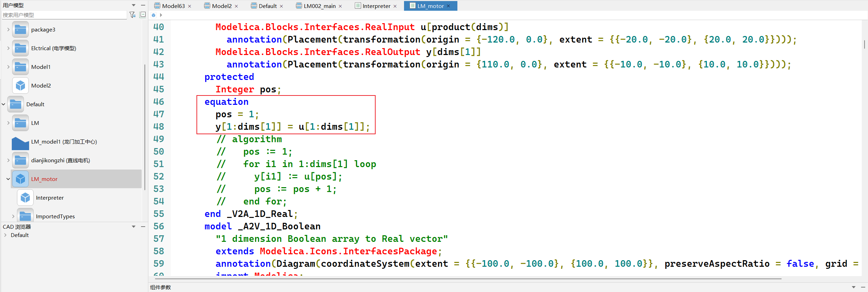Click the text-view icon on Interpreter tab
868x292 pixels.
point(358,6)
